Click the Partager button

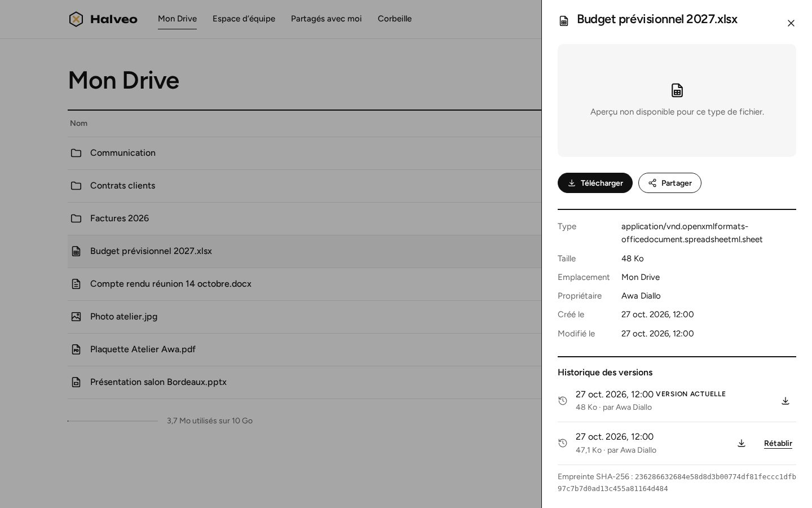pos(670,183)
